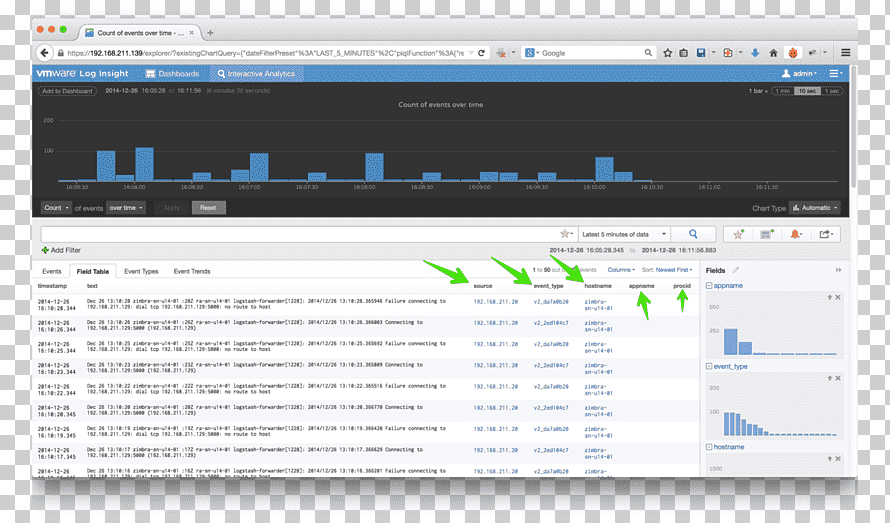This screenshot has height=523, width=890.
Task: Collapse Fields panel with double arrows
Action: pos(838,270)
